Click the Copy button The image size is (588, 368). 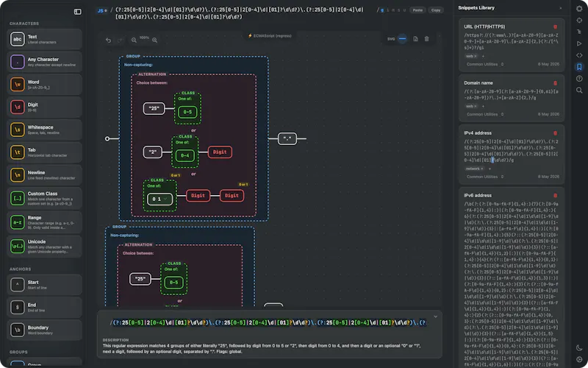click(x=436, y=10)
